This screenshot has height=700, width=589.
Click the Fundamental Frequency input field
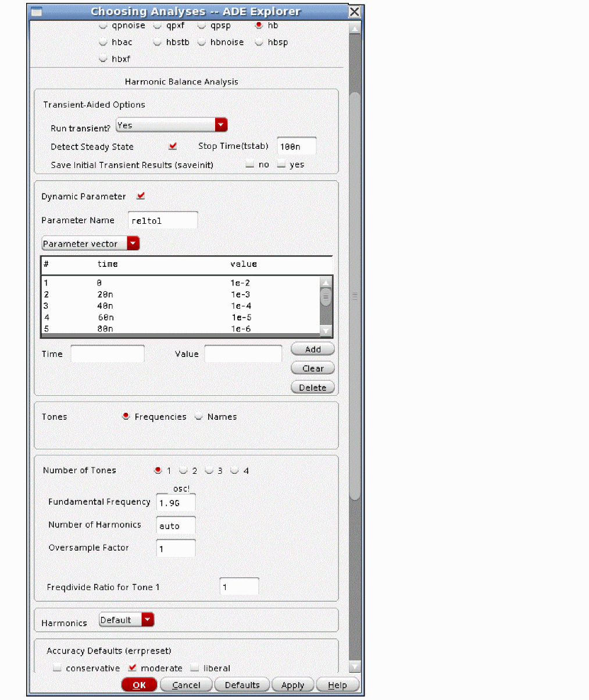(176, 503)
